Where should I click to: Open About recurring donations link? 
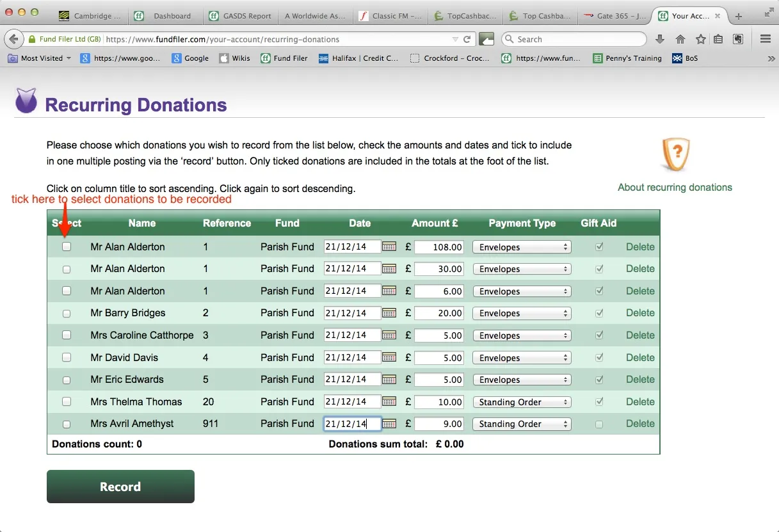click(x=675, y=188)
